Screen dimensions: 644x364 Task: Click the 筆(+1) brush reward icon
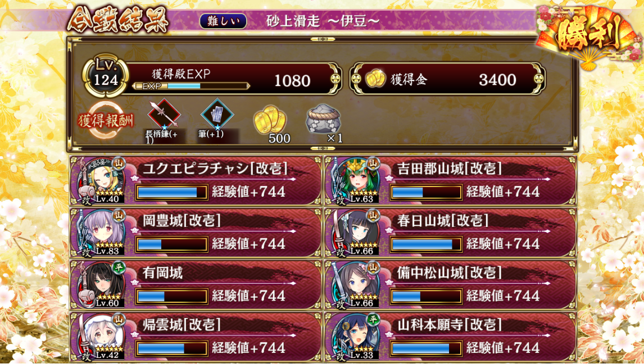click(x=217, y=113)
